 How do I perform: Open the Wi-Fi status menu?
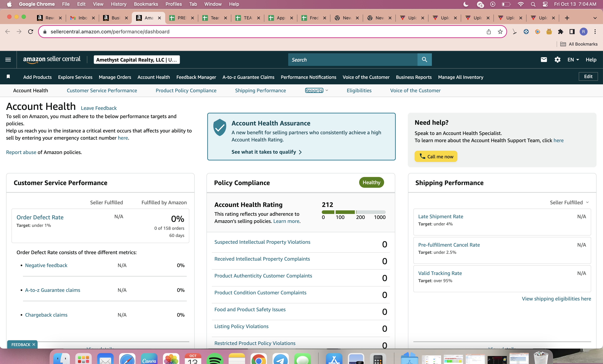click(x=521, y=4)
